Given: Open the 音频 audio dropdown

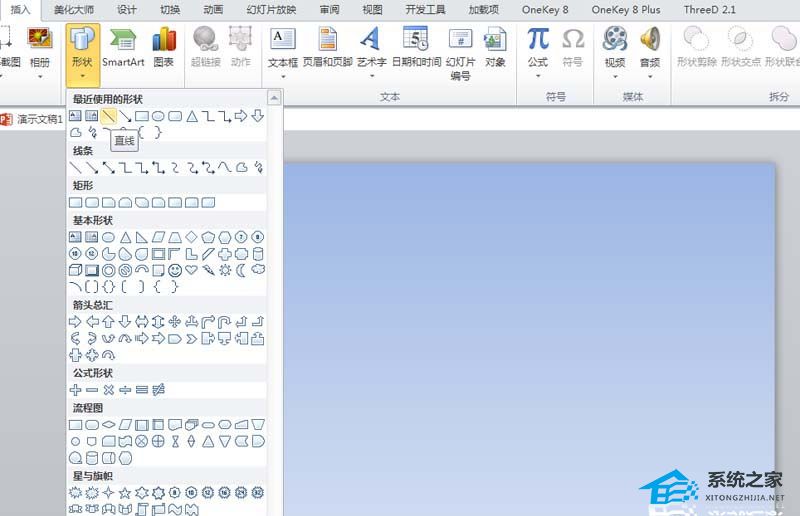Looking at the screenshot, I should tap(650, 53).
